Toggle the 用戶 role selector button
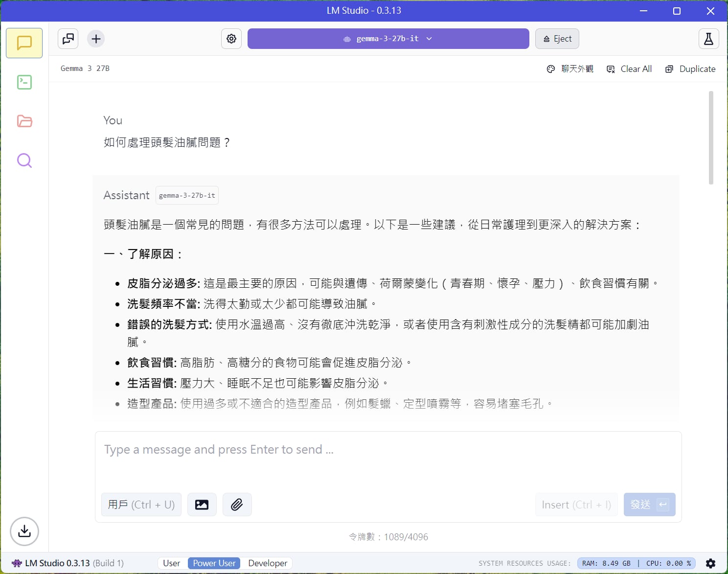 [141, 505]
